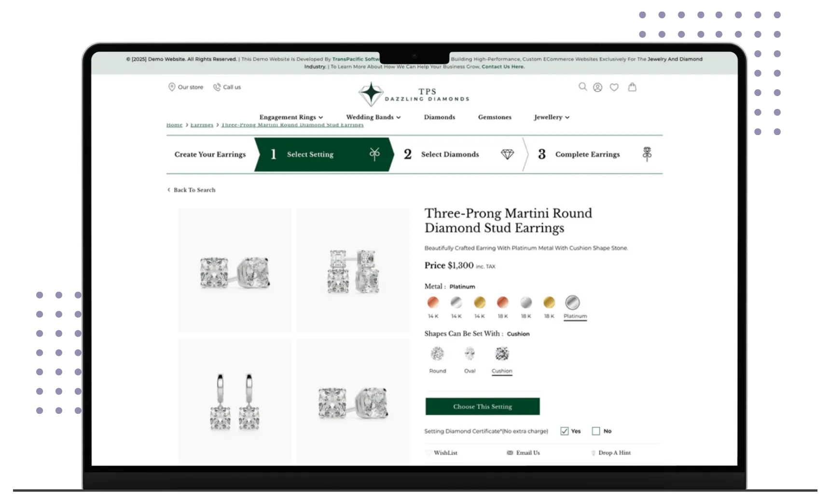830x504 pixels.
Task: Open the search magnifier icon
Action: [x=582, y=87]
